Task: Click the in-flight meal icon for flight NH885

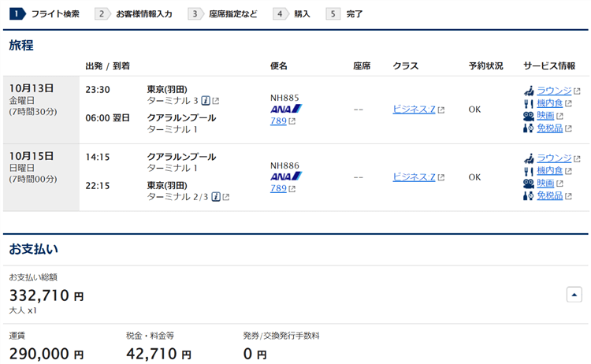Action: 529,103
